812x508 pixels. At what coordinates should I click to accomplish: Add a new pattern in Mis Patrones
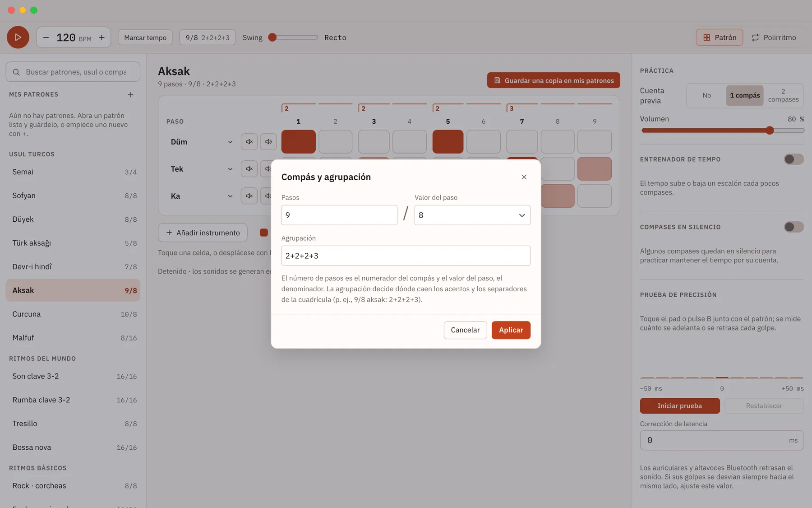pyautogui.click(x=130, y=94)
